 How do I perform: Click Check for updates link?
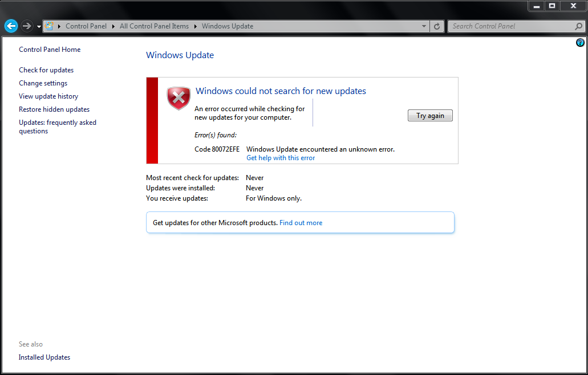coord(46,70)
